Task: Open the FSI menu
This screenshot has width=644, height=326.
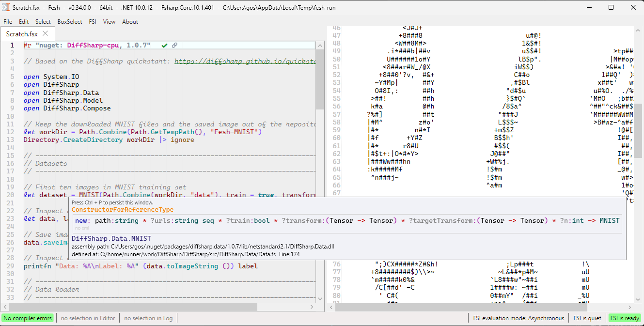Action: (x=93, y=22)
